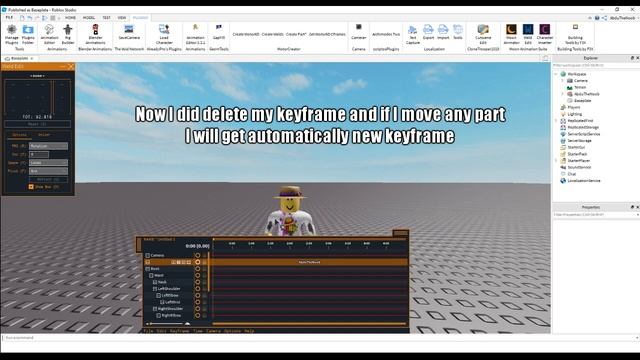Click Create Part in MotorCreator
This screenshot has width=640, height=360.
click(296, 34)
